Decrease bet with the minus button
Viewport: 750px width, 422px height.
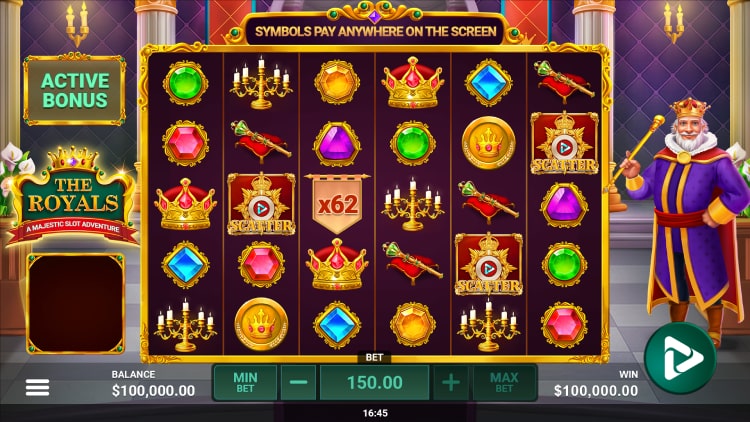coord(298,382)
